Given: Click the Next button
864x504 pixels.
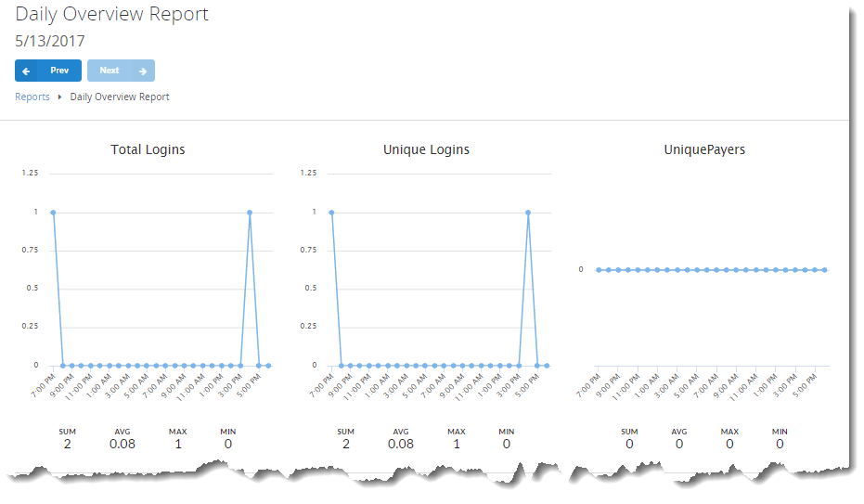Looking at the screenshot, I should tap(121, 71).
